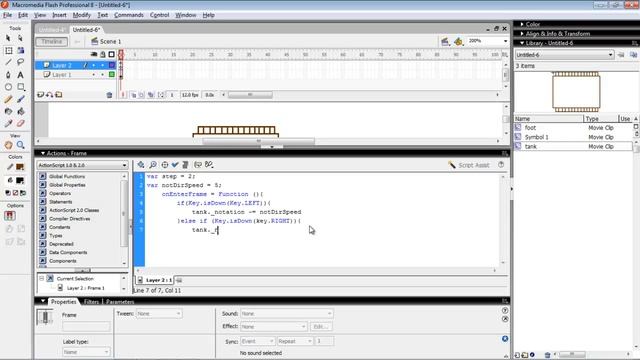Select the Lasso tool

coord(20,62)
